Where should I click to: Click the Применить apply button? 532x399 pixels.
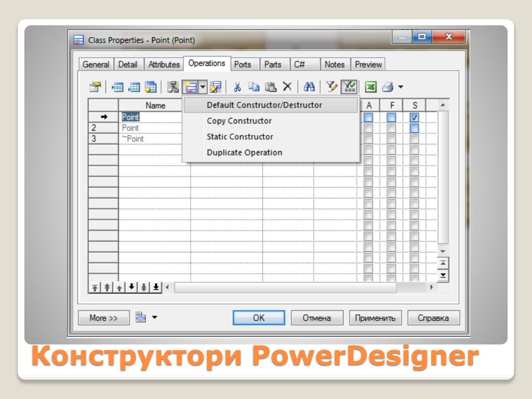click(x=375, y=318)
